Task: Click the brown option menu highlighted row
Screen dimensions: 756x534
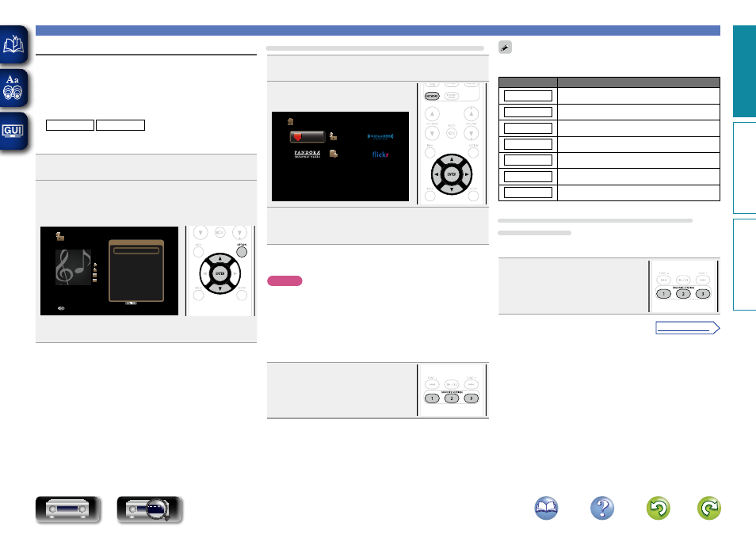Action: (x=136, y=250)
